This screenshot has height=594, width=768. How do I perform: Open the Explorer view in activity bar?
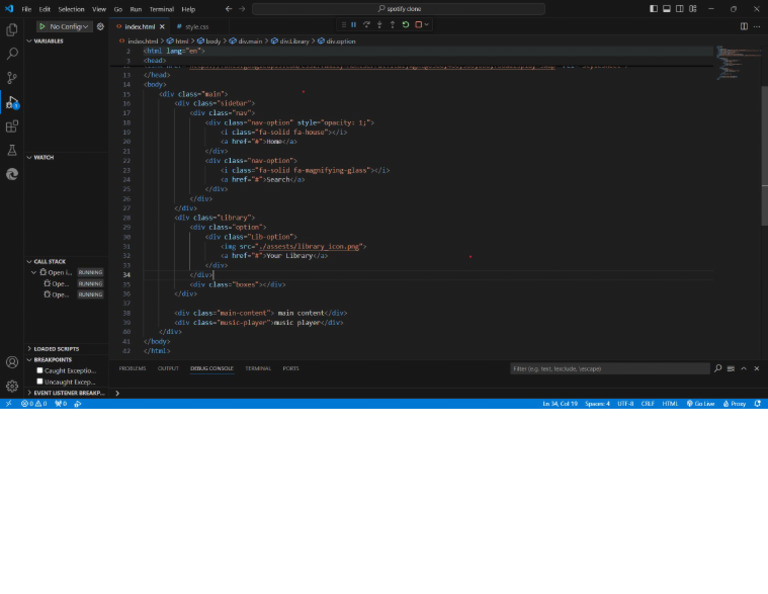click(12, 30)
